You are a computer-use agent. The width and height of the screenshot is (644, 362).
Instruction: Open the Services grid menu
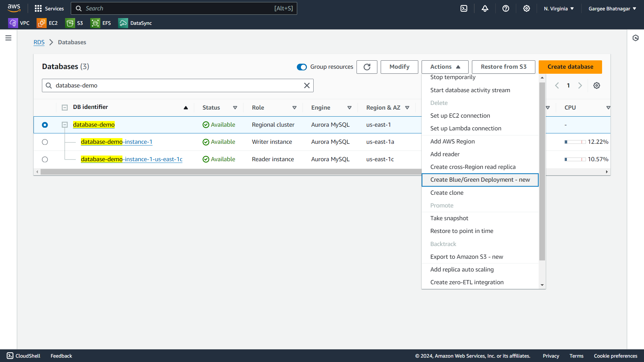click(38, 8)
